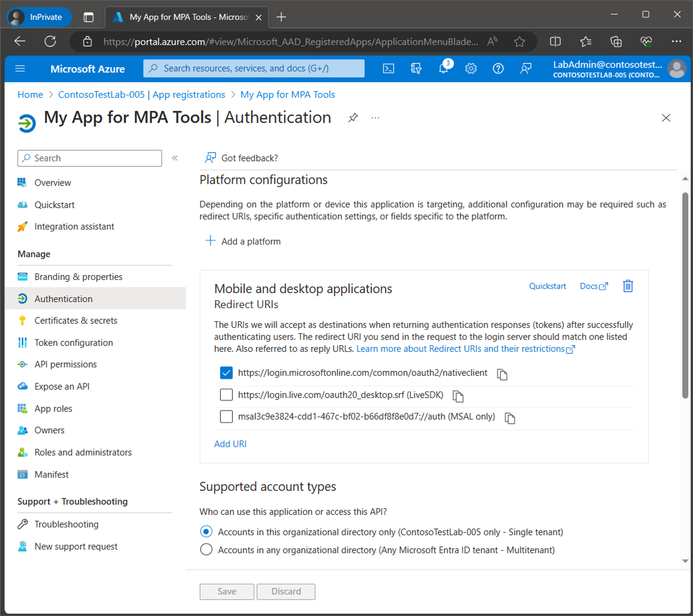Toggle browser split screen
Viewport: 693px width, 616px height.
555,42
